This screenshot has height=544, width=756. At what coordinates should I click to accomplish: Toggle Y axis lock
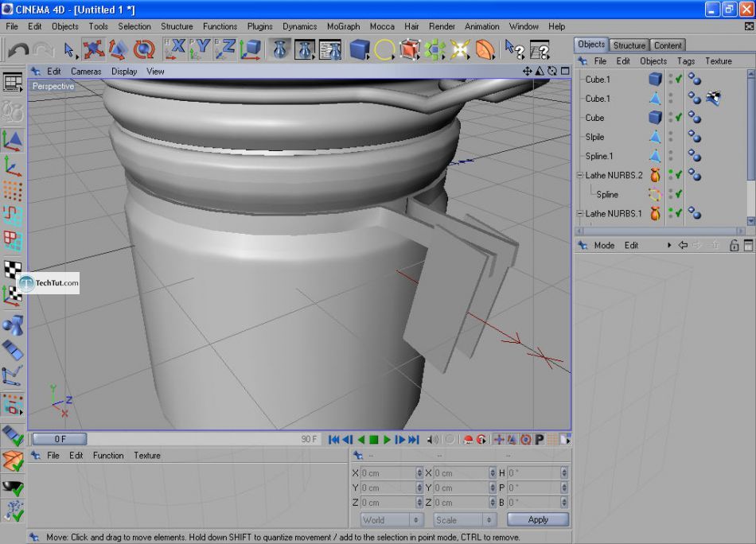[x=200, y=49]
